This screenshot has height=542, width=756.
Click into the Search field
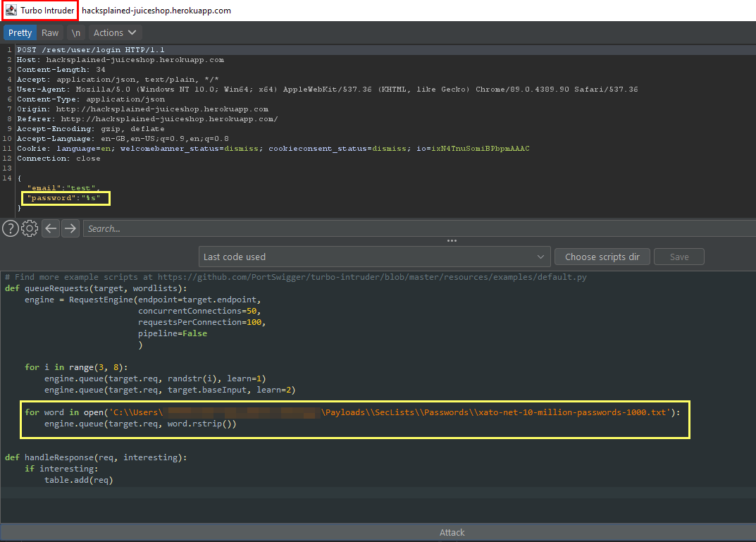tap(419, 228)
